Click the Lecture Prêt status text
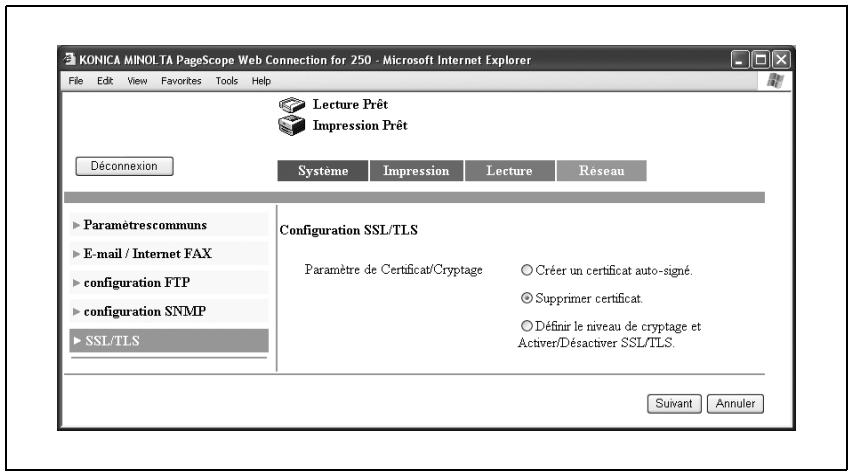The height and width of the screenshot is (473, 848). pos(350,104)
